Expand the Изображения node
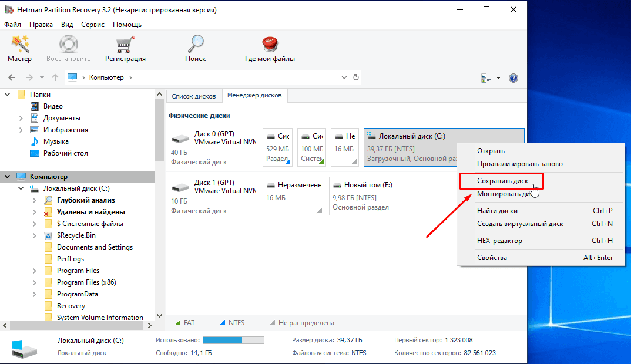Viewport: 631px width, 364px height. (x=21, y=130)
